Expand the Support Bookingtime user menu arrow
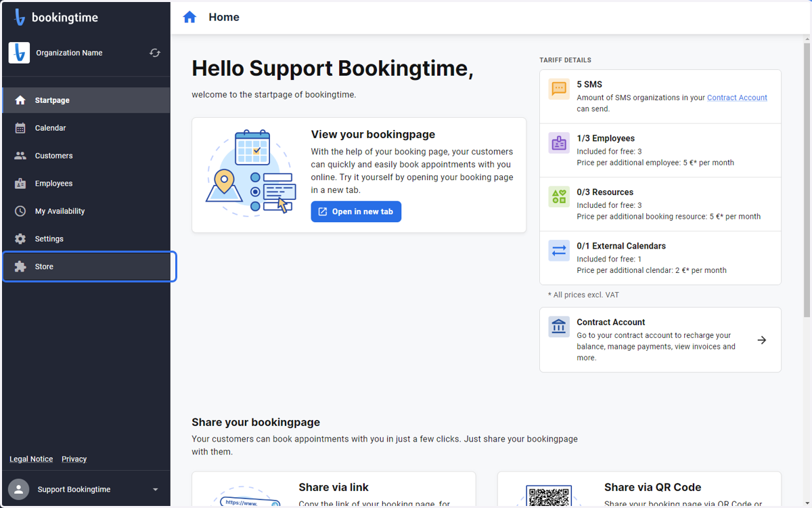 pos(156,490)
